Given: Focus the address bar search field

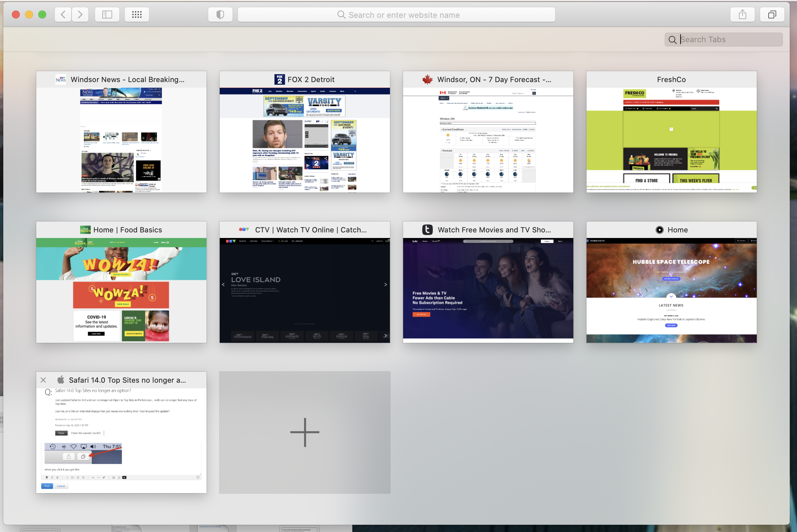Looking at the screenshot, I should (396, 15).
